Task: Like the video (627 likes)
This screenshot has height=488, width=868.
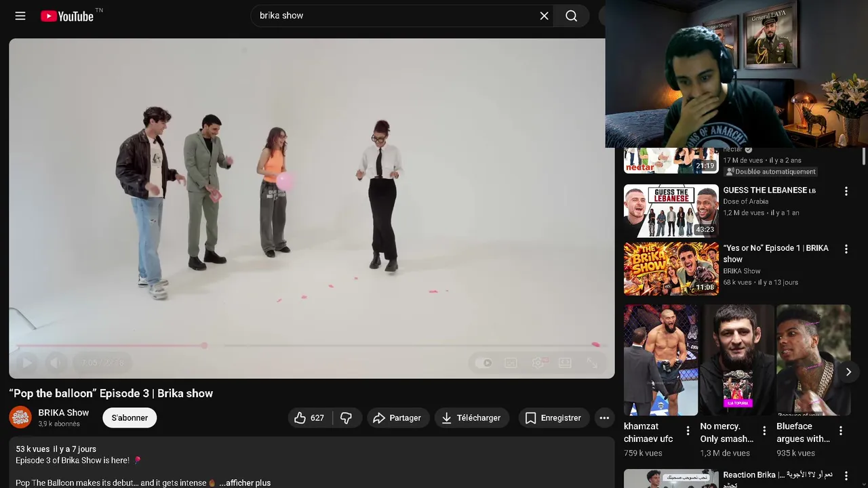Action: 310,418
